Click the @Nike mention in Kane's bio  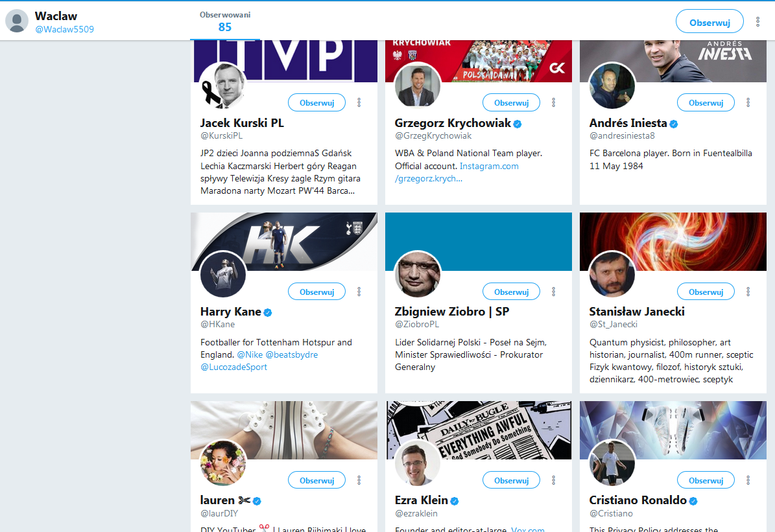[x=249, y=354]
